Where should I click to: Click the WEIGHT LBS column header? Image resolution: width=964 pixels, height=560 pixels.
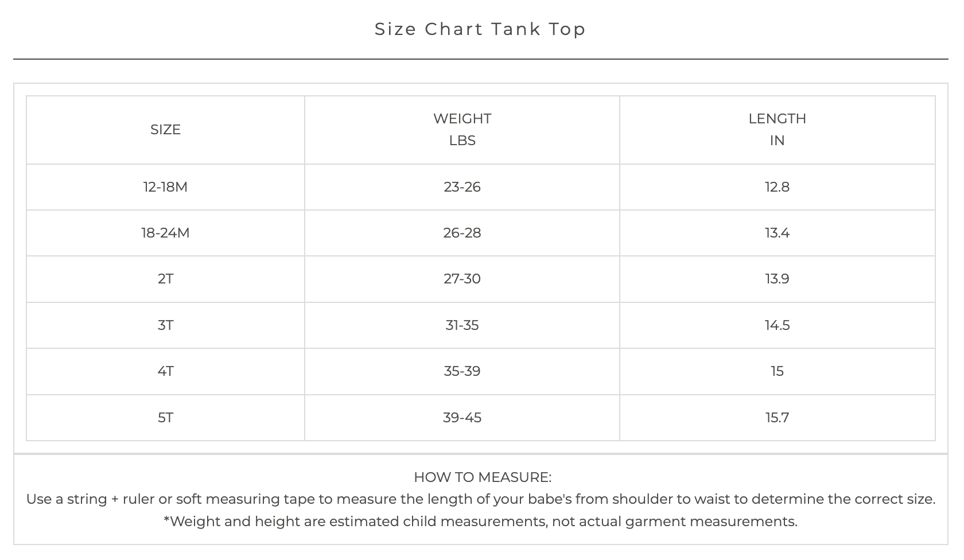[462, 130]
